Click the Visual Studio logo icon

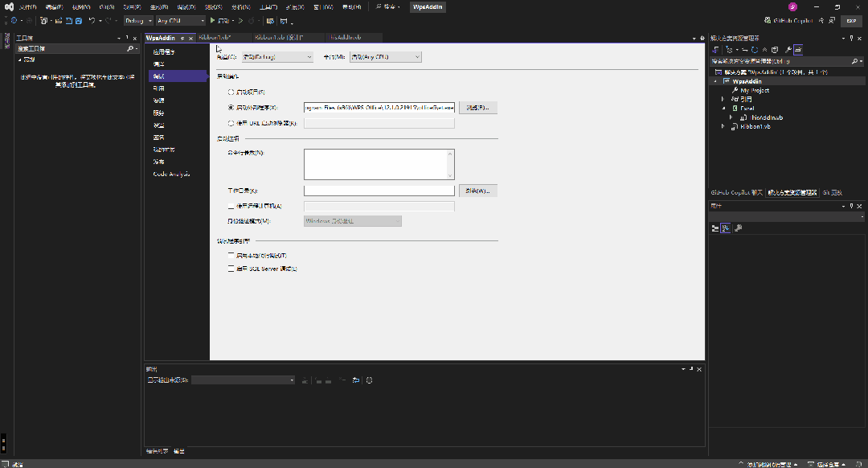pos(9,6)
